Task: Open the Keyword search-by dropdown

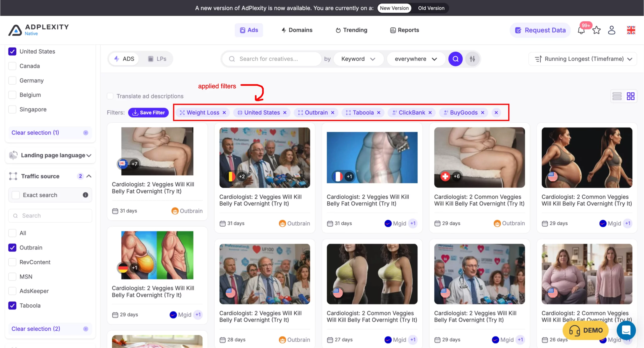Action: coord(358,59)
